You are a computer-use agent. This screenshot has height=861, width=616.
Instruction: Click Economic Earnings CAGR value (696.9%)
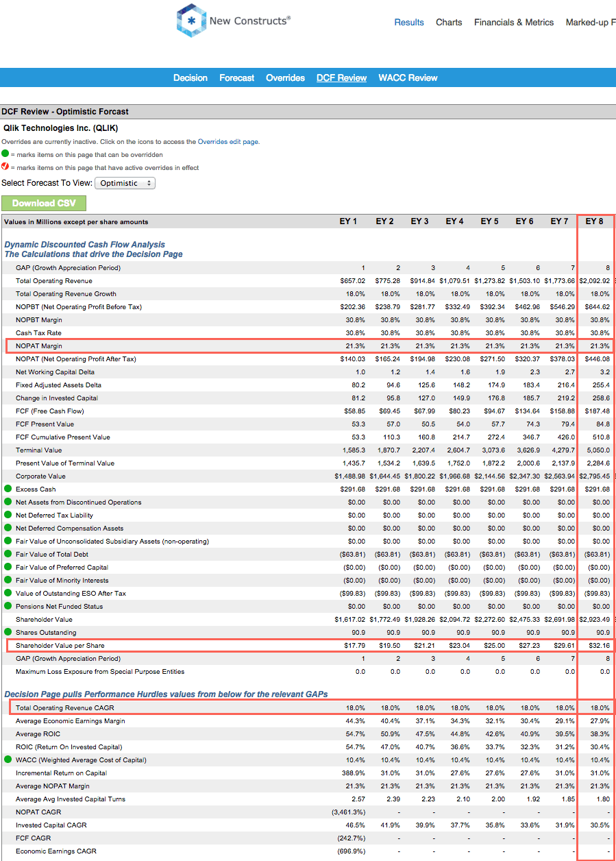coord(352,851)
